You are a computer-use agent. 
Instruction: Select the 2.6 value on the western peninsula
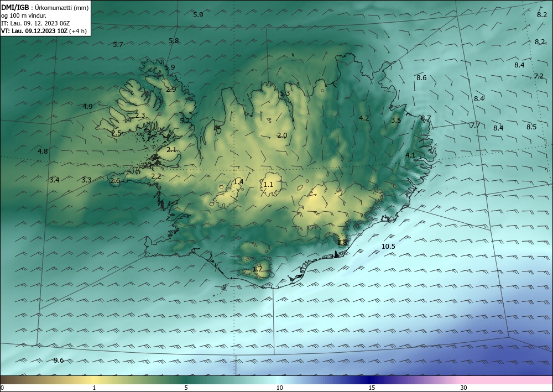(x=116, y=180)
